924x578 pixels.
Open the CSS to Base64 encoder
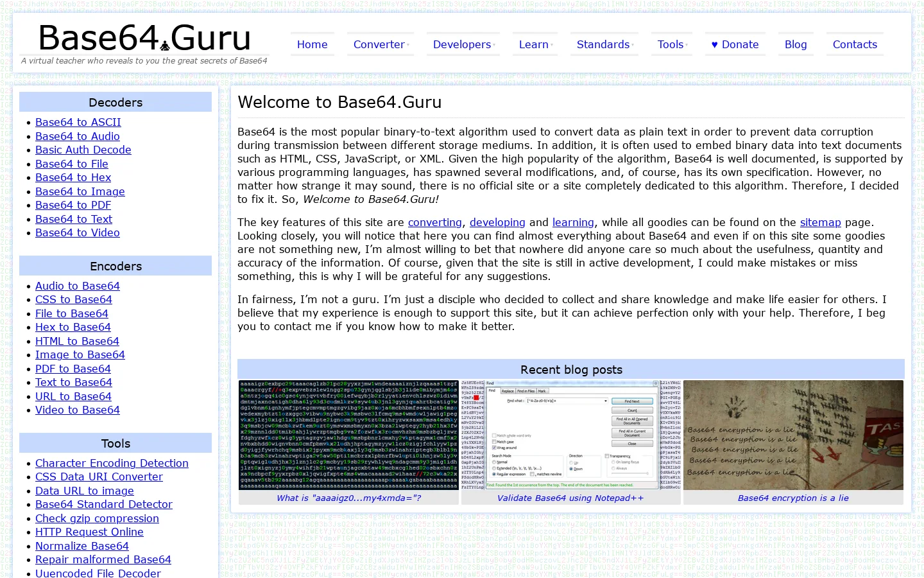[x=74, y=299]
